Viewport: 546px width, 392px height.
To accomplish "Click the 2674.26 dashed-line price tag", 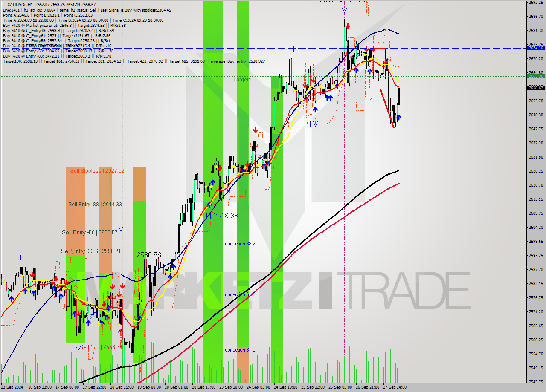I will click(536, 48).
